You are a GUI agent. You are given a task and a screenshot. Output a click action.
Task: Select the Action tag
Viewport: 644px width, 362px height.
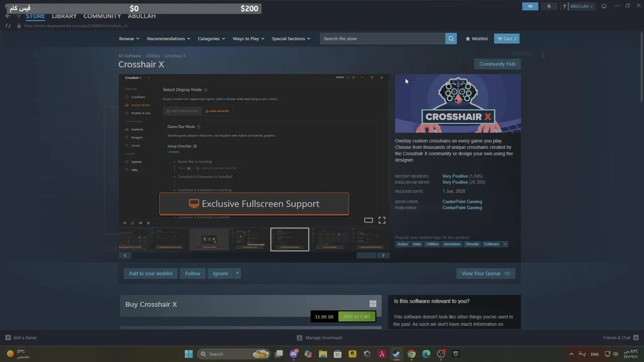coord(403,244)
